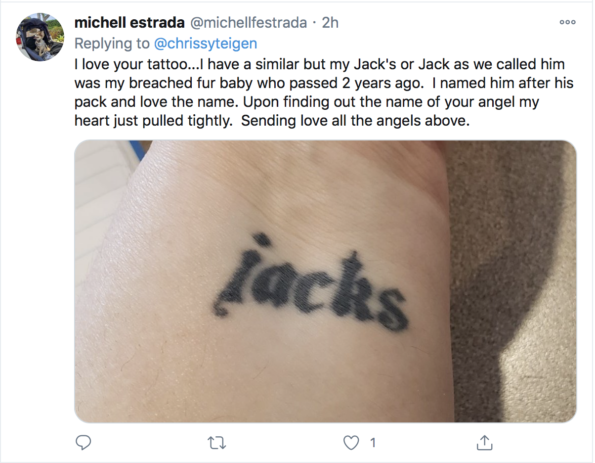Viewport: 595px width, 463px height.
Task: Click 'heart just pulled tightly' in the tweet
Action: coord(153,121)
